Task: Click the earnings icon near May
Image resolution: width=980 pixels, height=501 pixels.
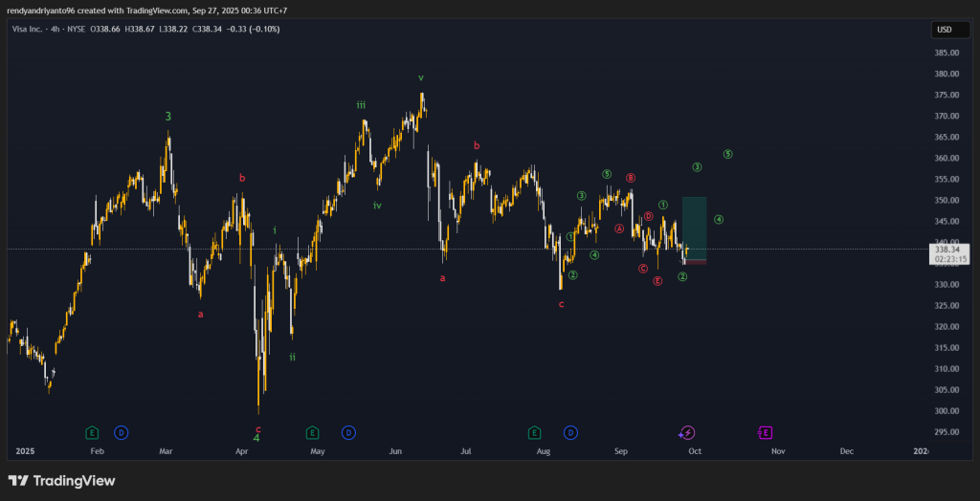Action: click(x=313, y=433)
